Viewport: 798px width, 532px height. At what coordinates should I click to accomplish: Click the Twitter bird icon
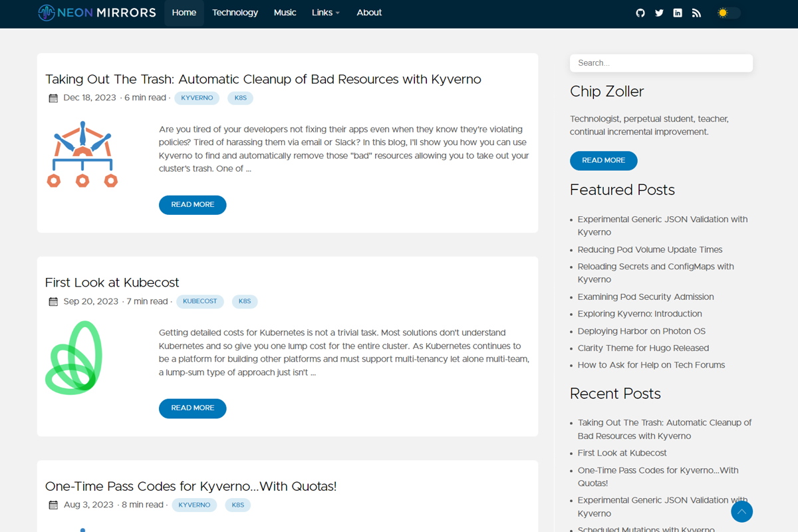click(659, 13)
